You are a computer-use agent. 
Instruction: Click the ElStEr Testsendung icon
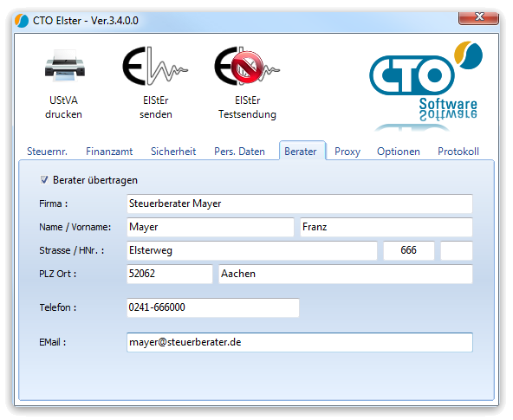[247, 66]
